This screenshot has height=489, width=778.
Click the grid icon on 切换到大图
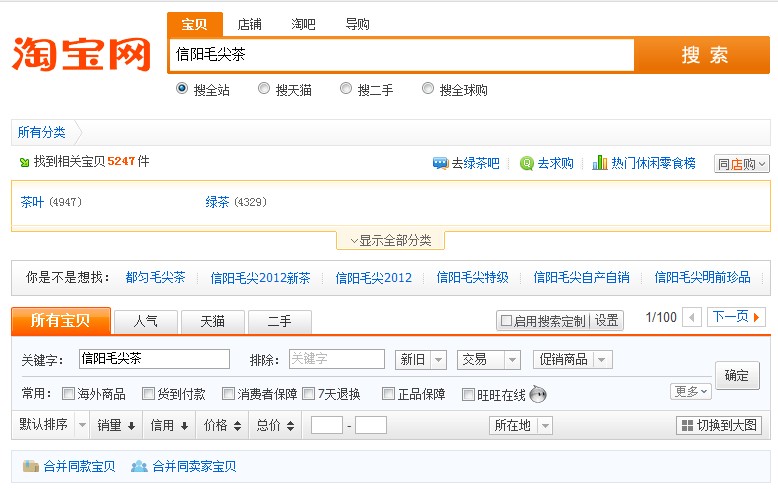point(687,426)
